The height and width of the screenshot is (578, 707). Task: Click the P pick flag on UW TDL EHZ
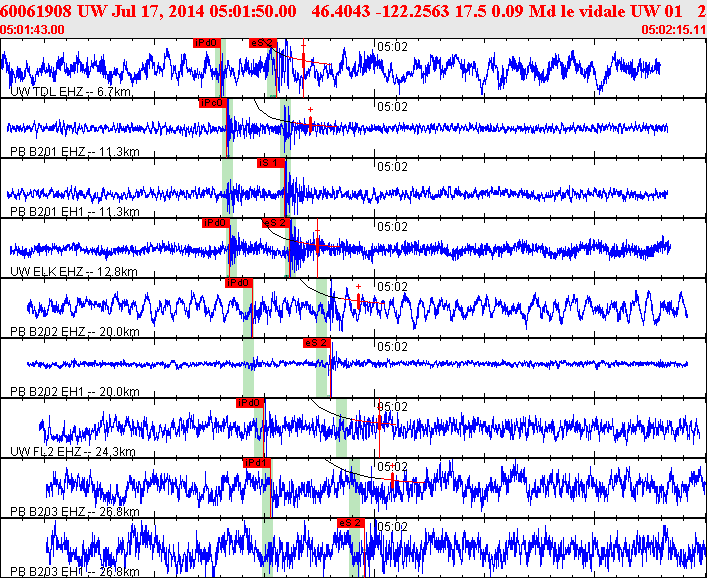[207, 43]
